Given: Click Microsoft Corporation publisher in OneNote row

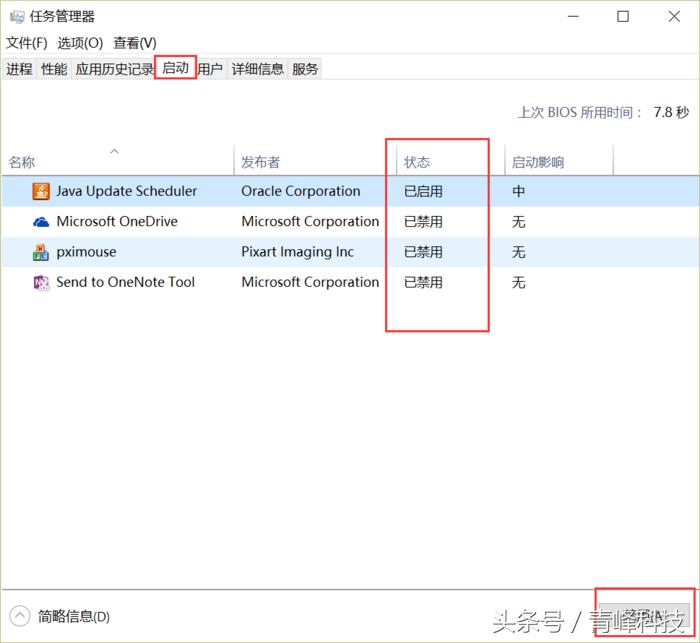Looking at the screenshot, I should 310,282.
